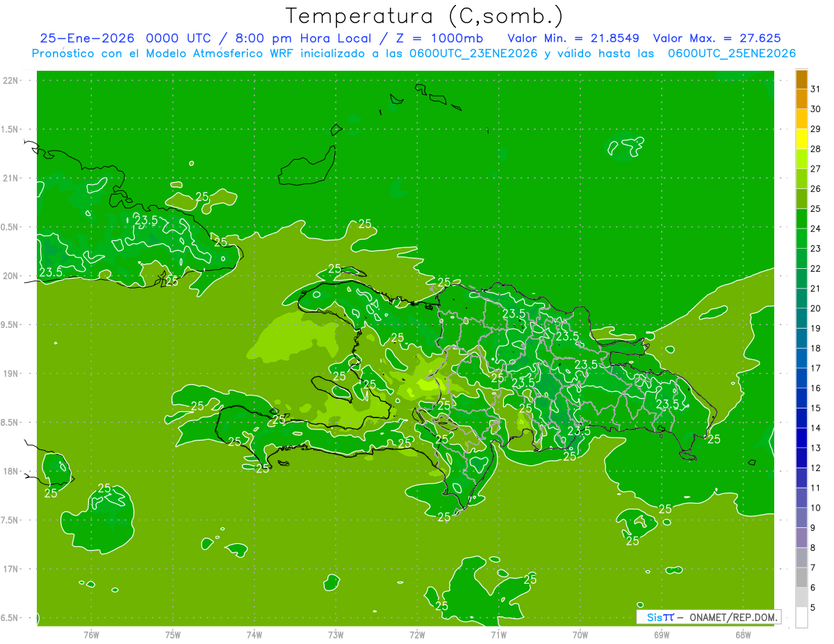Select the deep blue swatch between 13 and 14
This screenshot has height=644, width=834.
tap(801, 438)
